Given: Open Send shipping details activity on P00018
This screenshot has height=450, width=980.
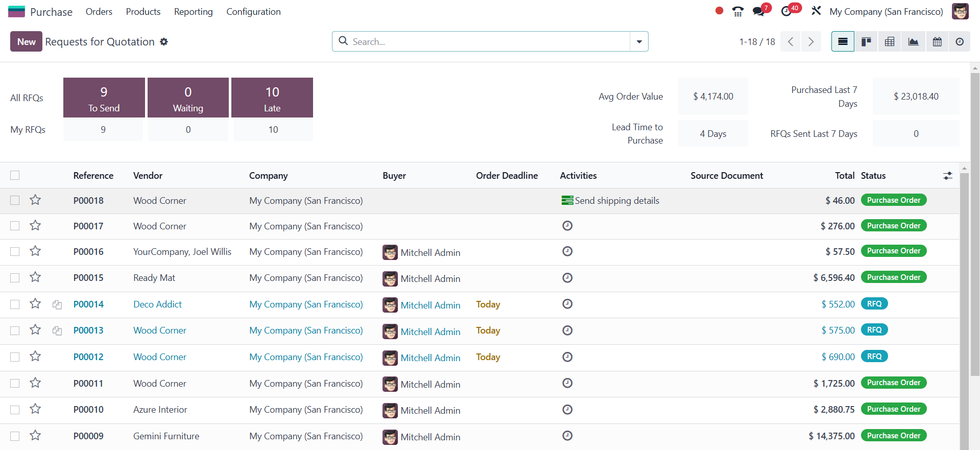Looking at the screenshot, I should click(x=610, y=201).
